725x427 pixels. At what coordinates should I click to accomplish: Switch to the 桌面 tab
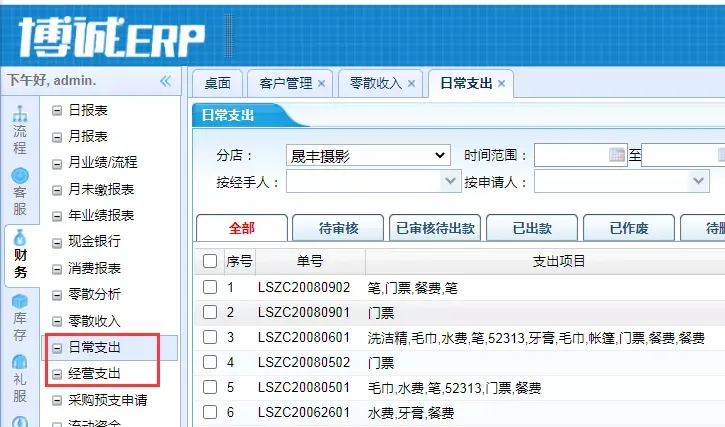point(217,84)
